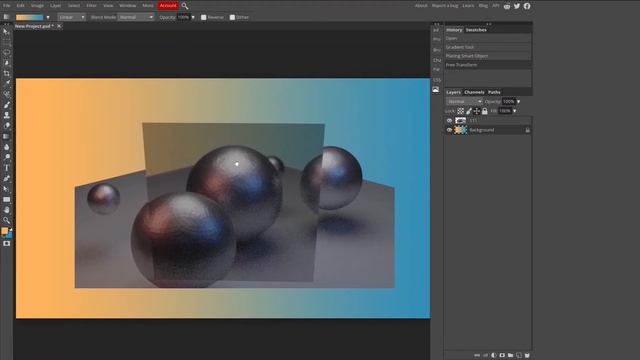Open the About link

[x=421, y=6]
